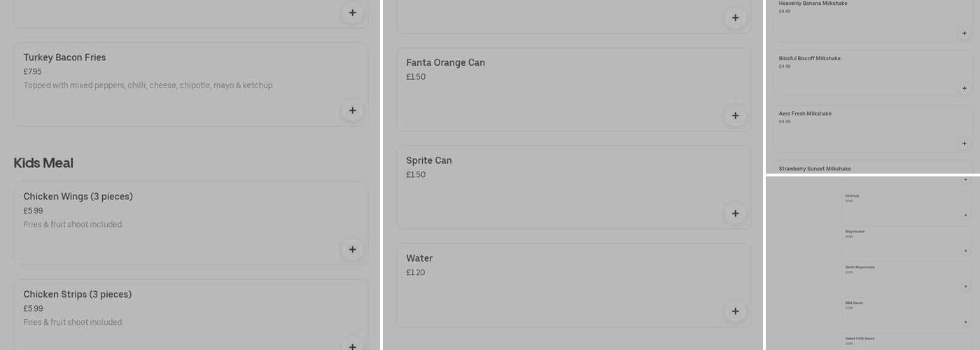The height and width of the screenshot is (350, 980).
Task: Open the Sprite Can item title
Action: click(429, 161)
